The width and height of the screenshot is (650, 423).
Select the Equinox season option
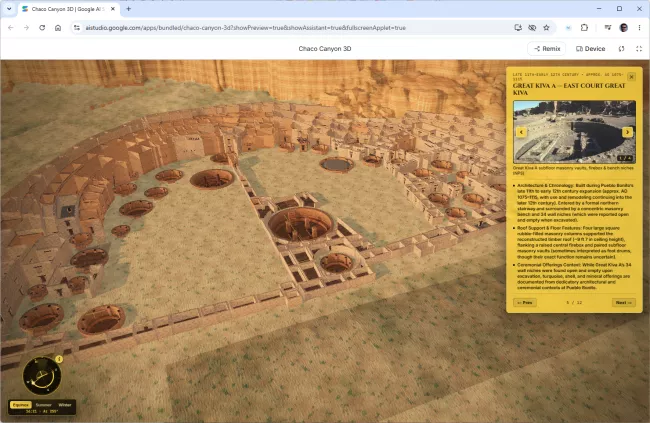click(x=21, y=405)
